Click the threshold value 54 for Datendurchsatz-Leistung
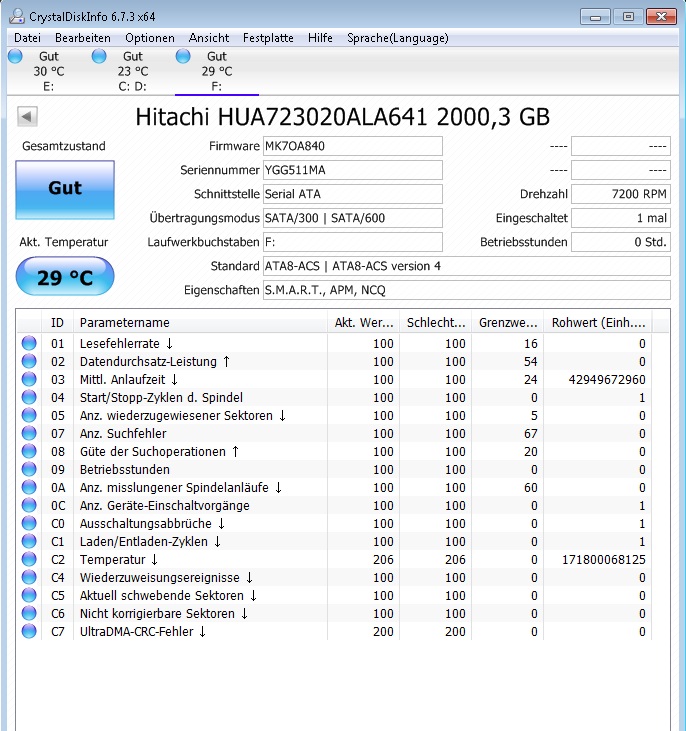Image resolution: width=686 pixels, height=731 pixels. [x=530, y=362]
